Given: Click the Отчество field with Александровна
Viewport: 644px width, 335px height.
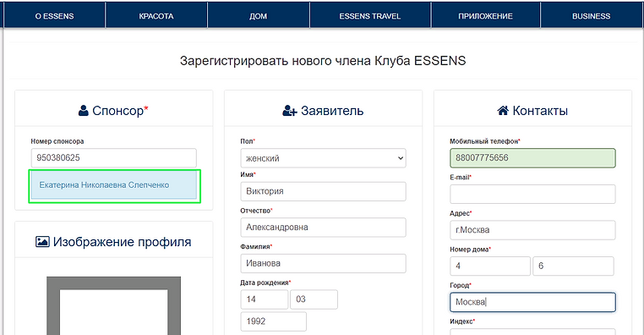Looking at the screenshot, I should tap(323, 228).
